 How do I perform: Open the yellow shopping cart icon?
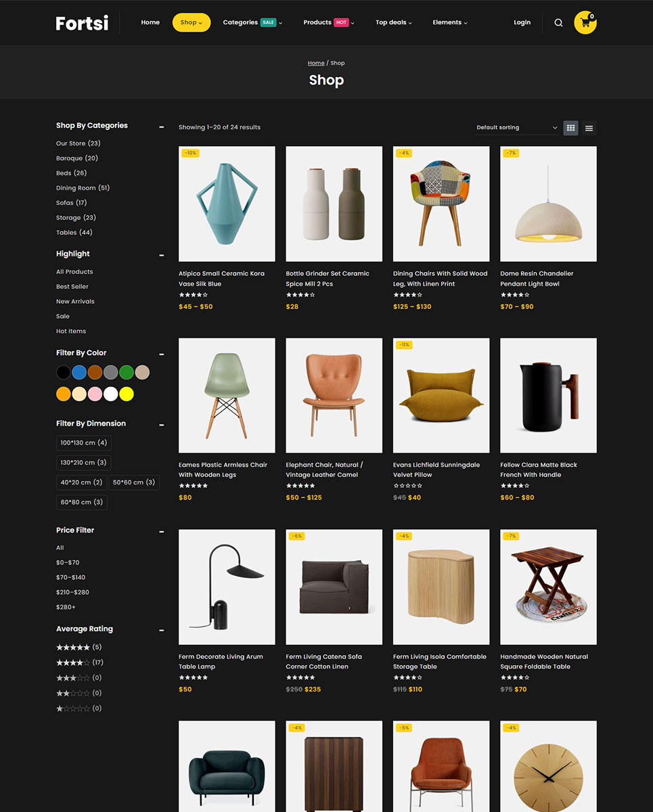[x=585, y=22]
